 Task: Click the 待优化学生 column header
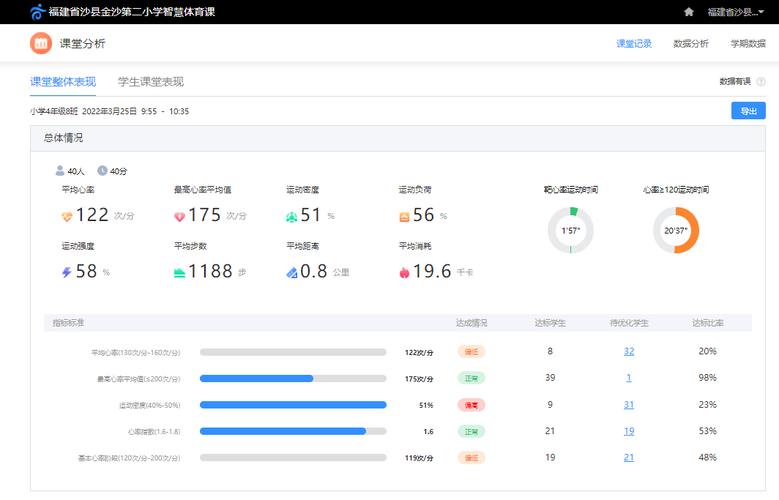[x=629, y=323]
